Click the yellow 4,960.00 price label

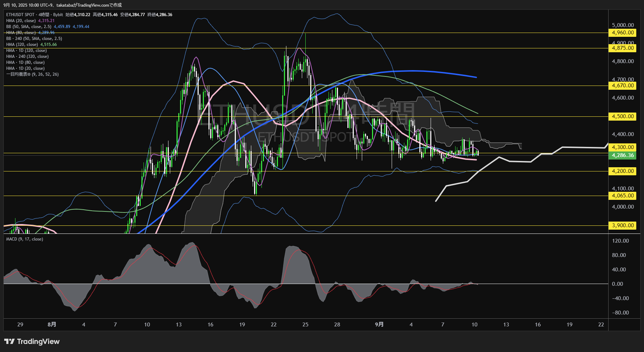[623, 33]
